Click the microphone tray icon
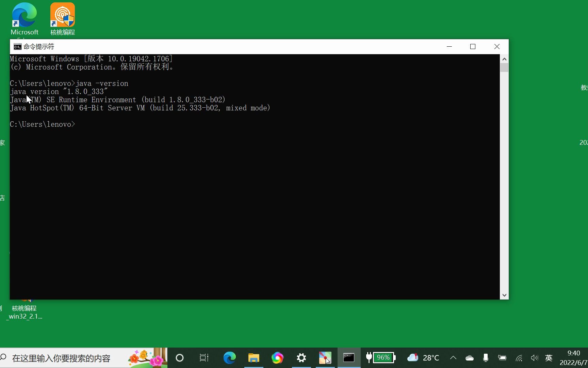Screen dimensions: 588x368 click(486, 358)
